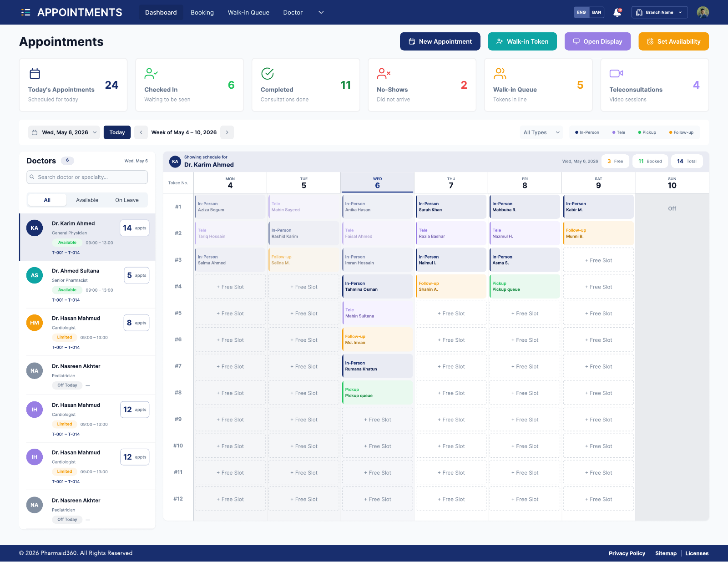This screenshot has width=728, height=562.
Task: Select the SAT 9 column header
Action: pos(598,182)
